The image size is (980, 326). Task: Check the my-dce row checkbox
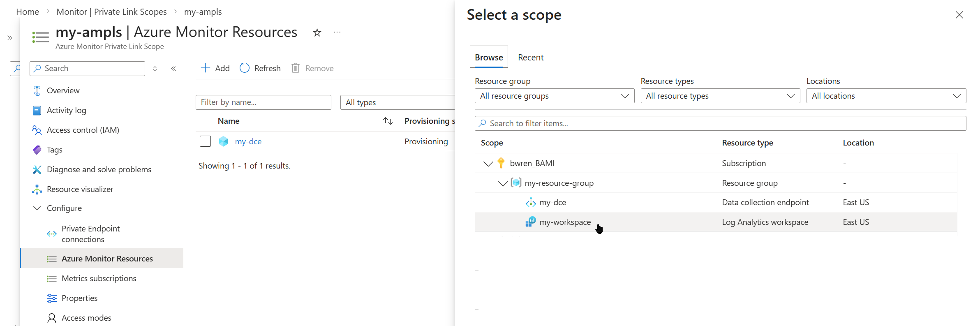pyautogui.click(x=205, y=141)
